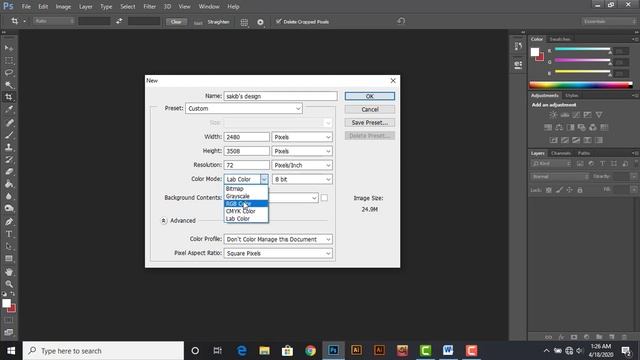Open the Pixels/Inch resolution dropdown

pos(302,165)
